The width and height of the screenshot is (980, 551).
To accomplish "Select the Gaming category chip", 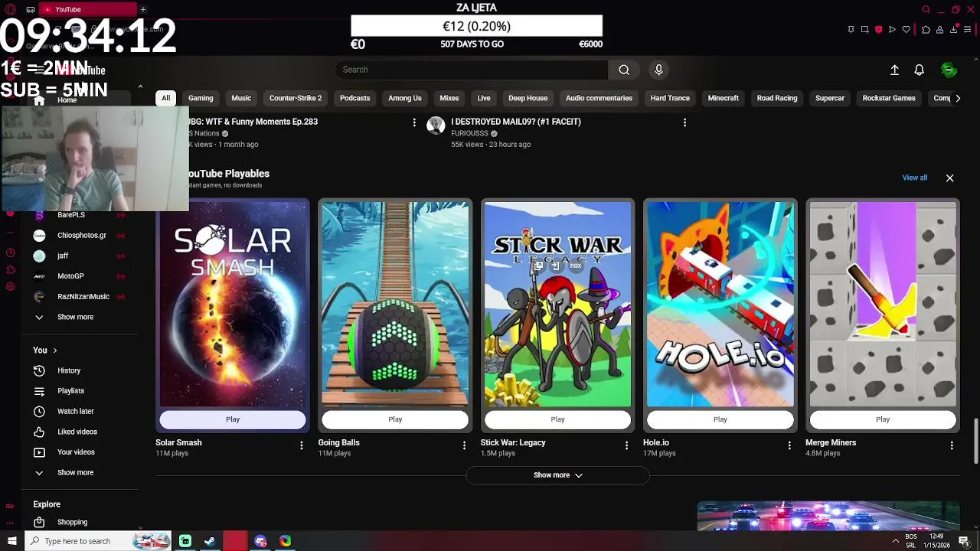I will pos(201,98).
